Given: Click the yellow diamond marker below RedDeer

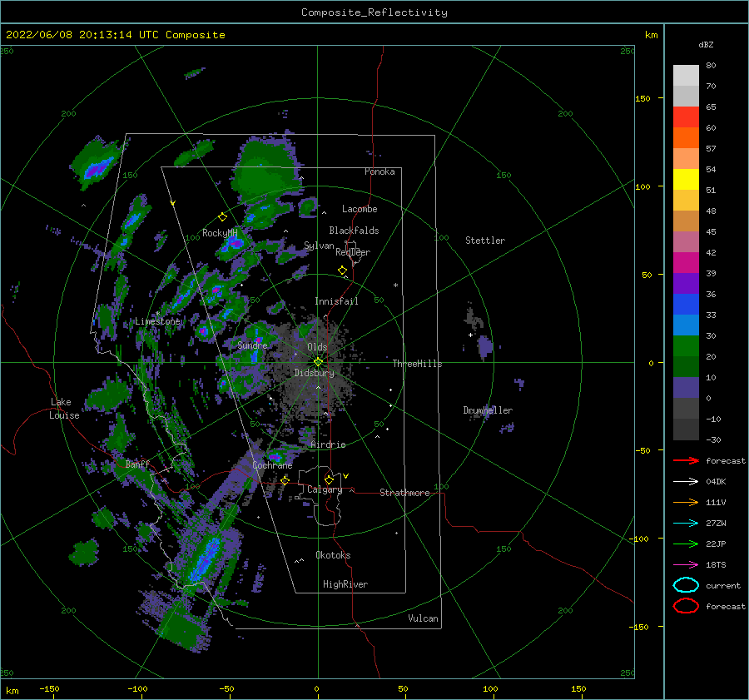Looking at the screenshot, I should [342, 271].
